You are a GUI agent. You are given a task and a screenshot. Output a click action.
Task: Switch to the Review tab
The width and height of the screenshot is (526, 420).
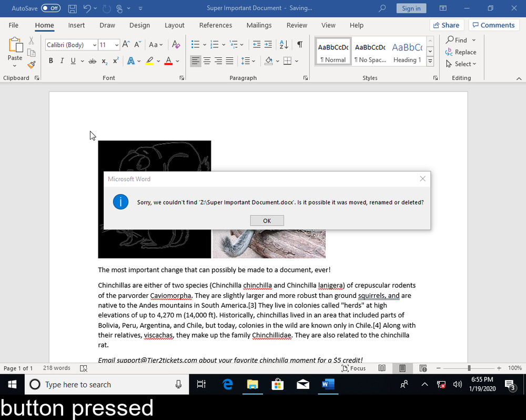click(x=297, y=25)
